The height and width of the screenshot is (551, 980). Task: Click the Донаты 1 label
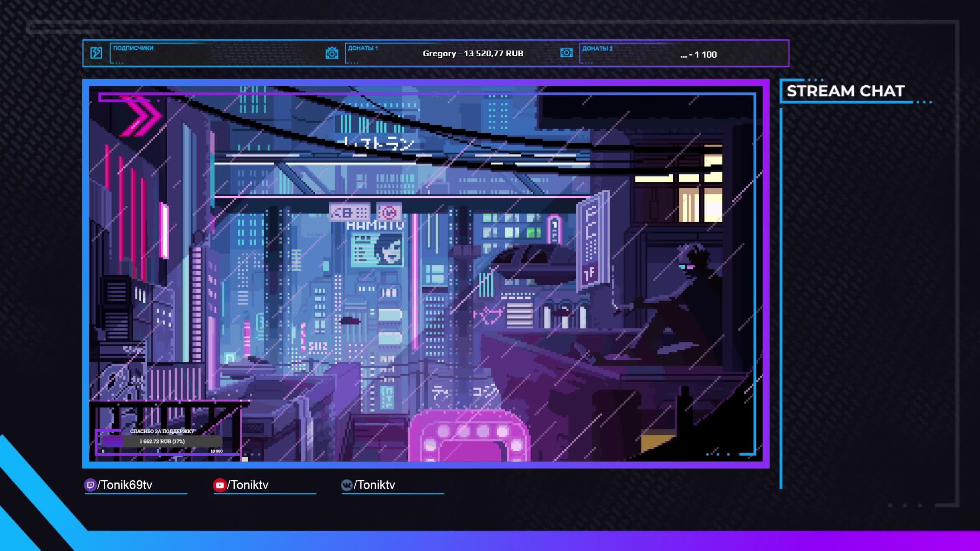click(363, 48)
